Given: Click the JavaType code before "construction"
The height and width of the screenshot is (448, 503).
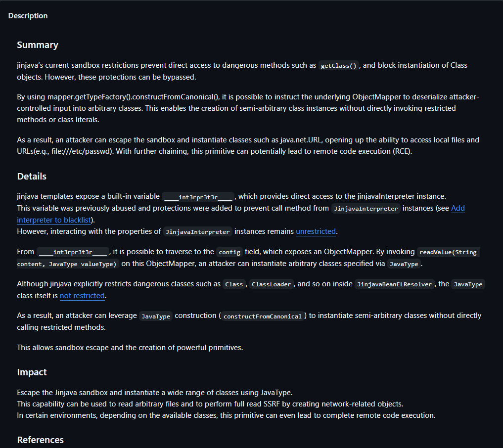Looking at the screenshot, I should click(156, 316).
